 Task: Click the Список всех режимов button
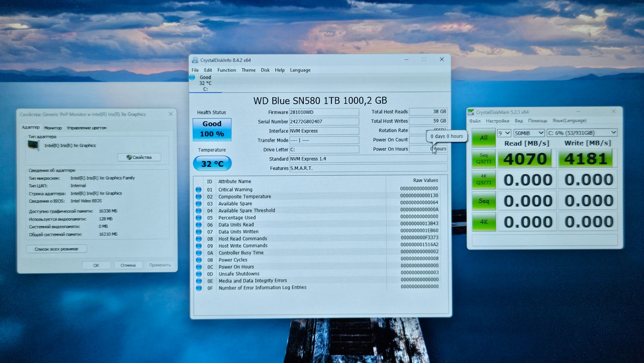click(57, 249)
